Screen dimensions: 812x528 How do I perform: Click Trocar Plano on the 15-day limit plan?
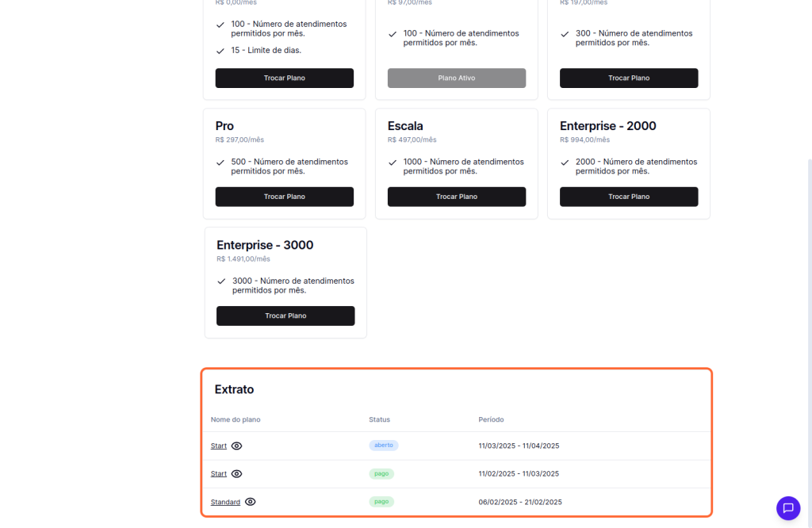click(x=284, y=78)
